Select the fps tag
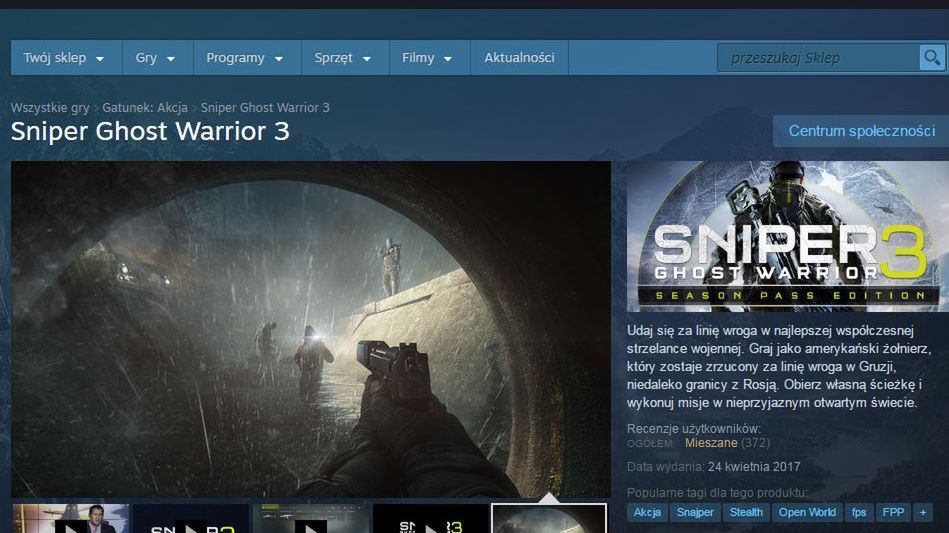 click(x=859, y=512)
